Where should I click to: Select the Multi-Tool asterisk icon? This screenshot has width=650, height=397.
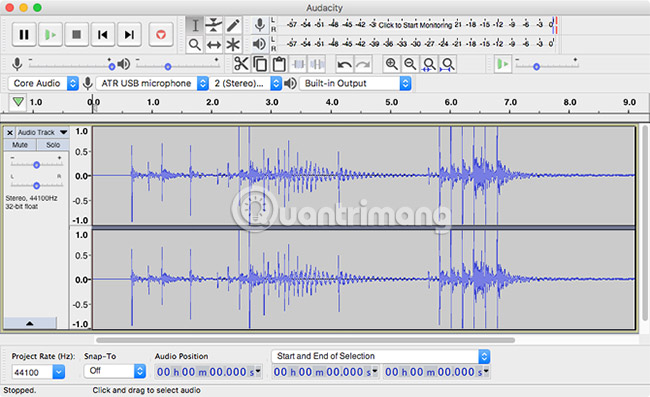pos(233,44)
